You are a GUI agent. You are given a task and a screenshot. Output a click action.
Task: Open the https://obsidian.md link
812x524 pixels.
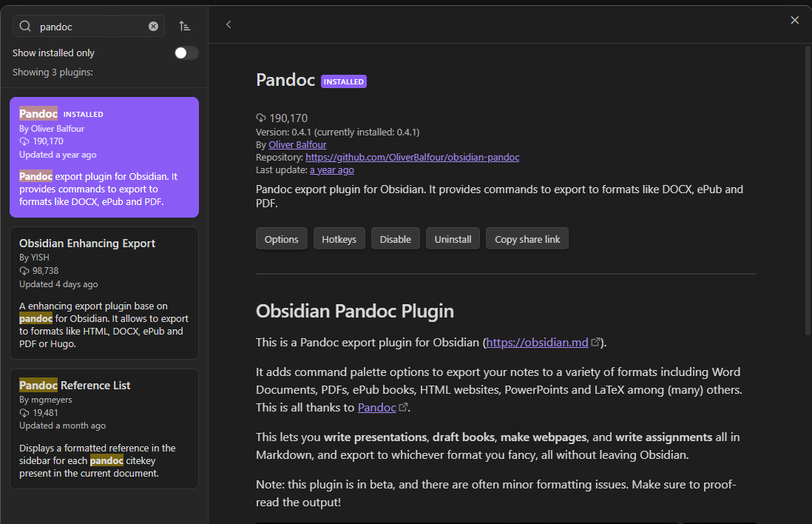pyautogui.click(x=537, y=342)
